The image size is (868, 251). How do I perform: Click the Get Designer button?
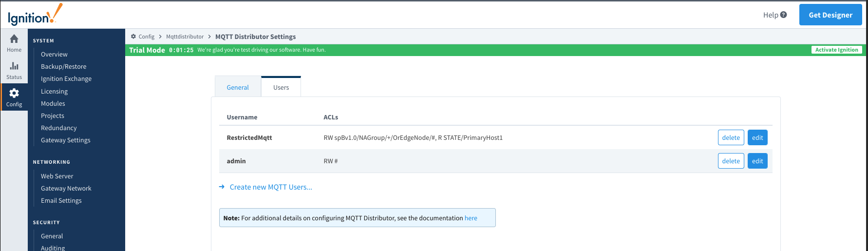[830, 15]
